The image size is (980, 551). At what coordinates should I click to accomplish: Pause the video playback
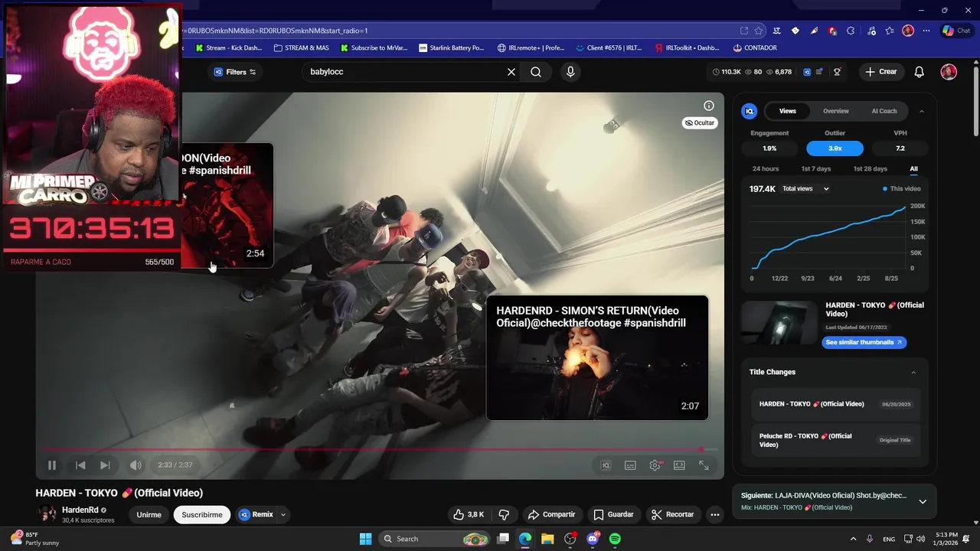point(52,465)
